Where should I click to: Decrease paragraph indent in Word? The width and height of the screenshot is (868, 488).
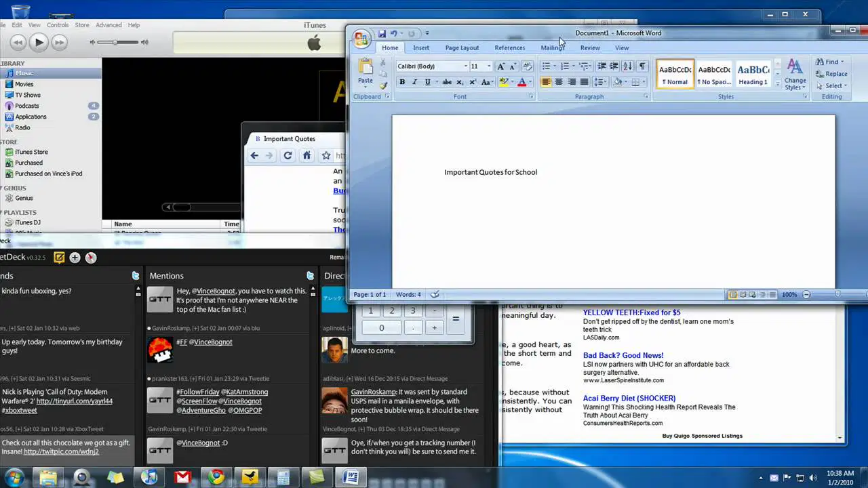[x=601, y=66]
